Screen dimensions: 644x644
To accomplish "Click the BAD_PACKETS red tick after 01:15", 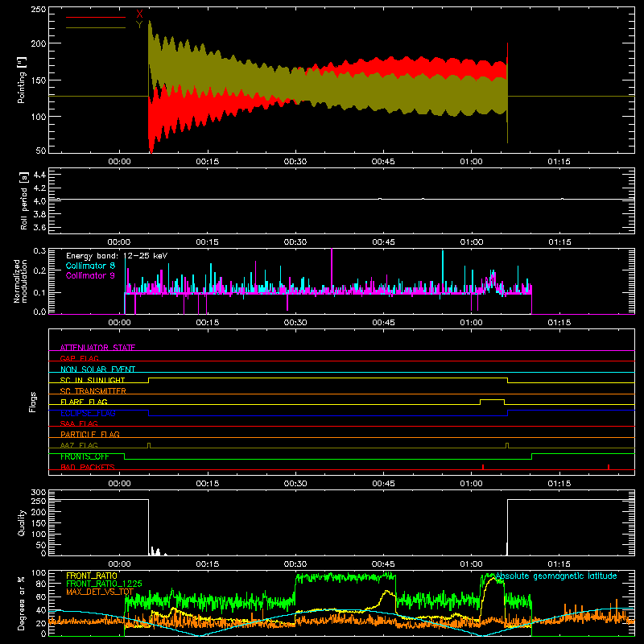I will (609, 467).
